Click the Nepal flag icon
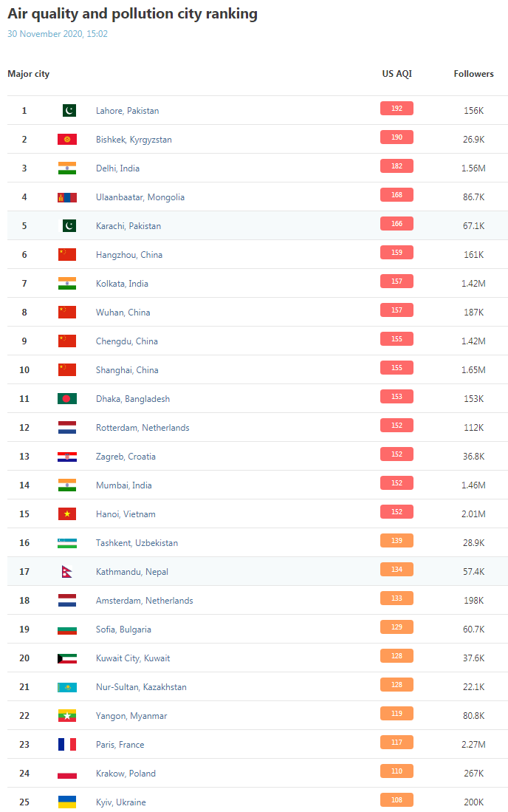The width and height of the screenshot is (508, 812). pyautogui.click(x=67, y=572)
